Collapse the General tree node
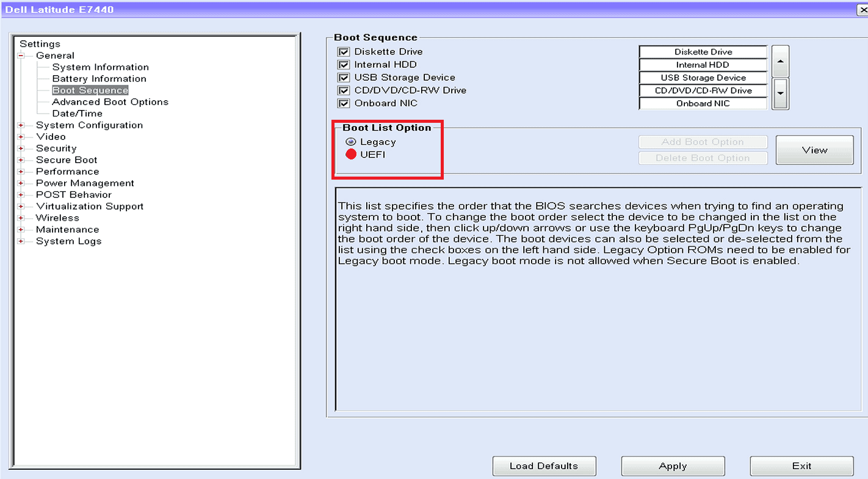Image resolution: width=868 pixels, height=479 pixels. coord(21,56)
